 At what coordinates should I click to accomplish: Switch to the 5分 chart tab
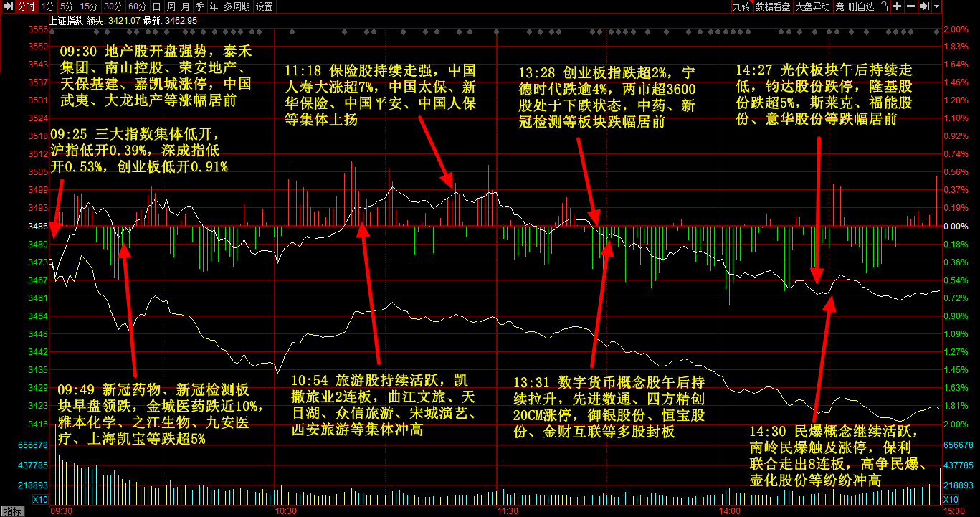pos(67,6)
